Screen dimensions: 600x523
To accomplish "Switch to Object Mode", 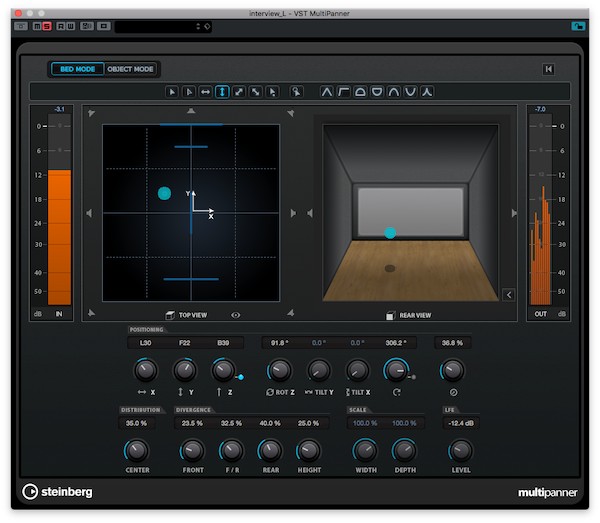I will [130, 69].
